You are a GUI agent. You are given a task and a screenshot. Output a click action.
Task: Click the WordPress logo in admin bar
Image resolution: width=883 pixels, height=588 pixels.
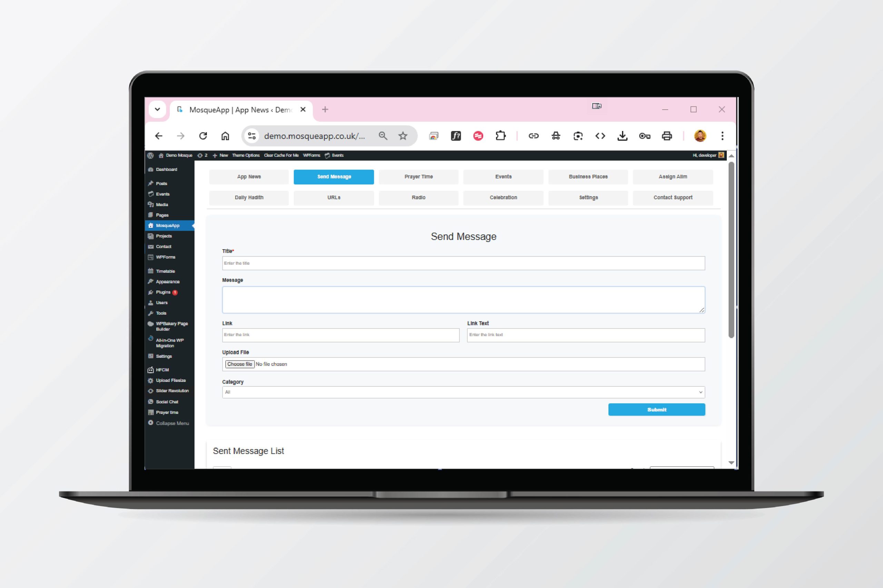pos(151,155)
